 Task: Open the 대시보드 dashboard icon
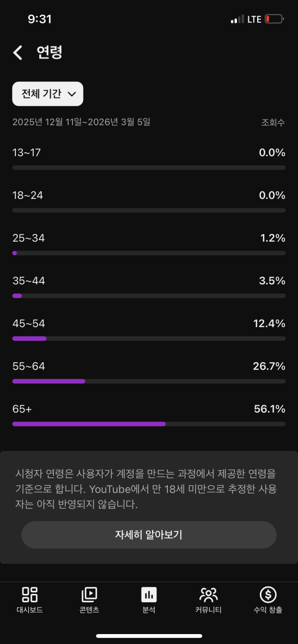tap(30, 594)
